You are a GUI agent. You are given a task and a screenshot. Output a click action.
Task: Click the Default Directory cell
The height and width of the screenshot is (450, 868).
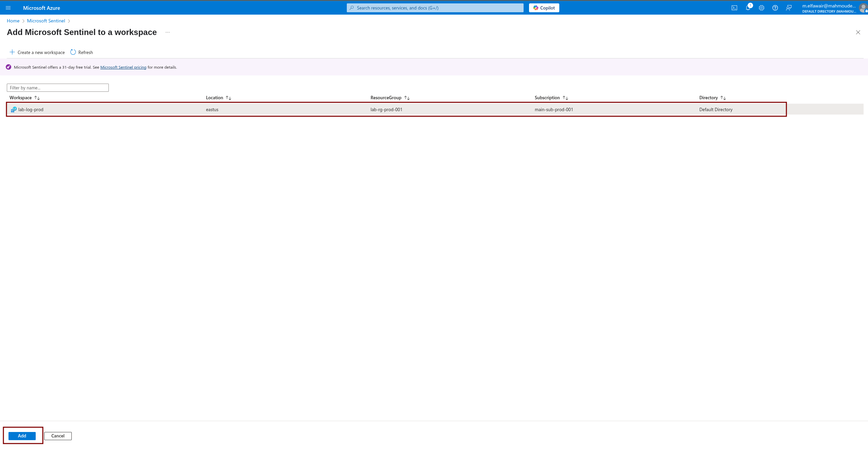coord(716,109)
